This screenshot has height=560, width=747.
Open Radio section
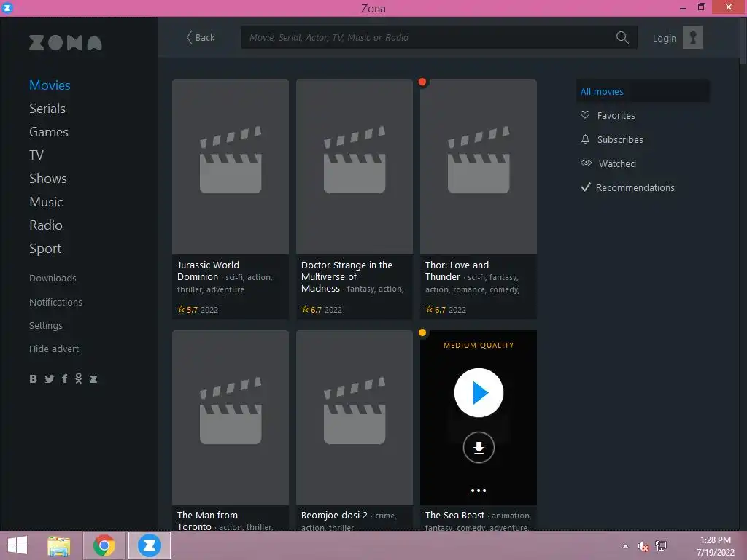click(46, 225)
